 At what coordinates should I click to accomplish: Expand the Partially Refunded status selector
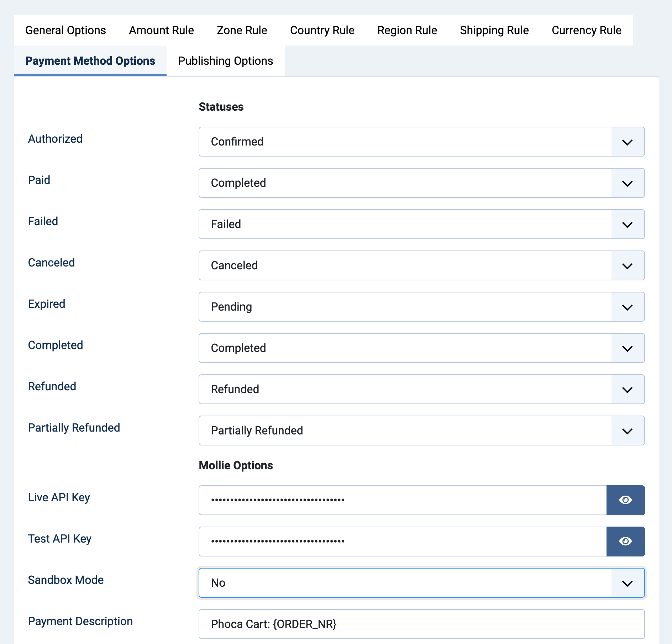coord(627,431)
